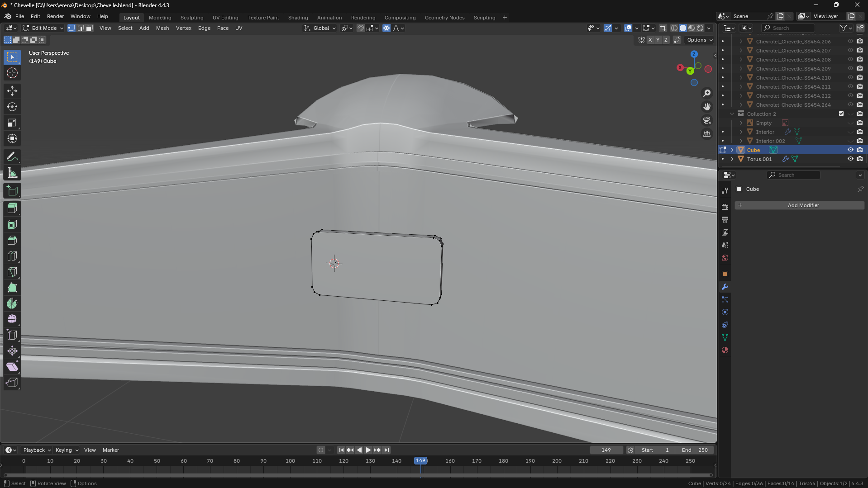868x488 pixels.
Task: Open the Edit Mode dropdown
Action: click(43, 28)
